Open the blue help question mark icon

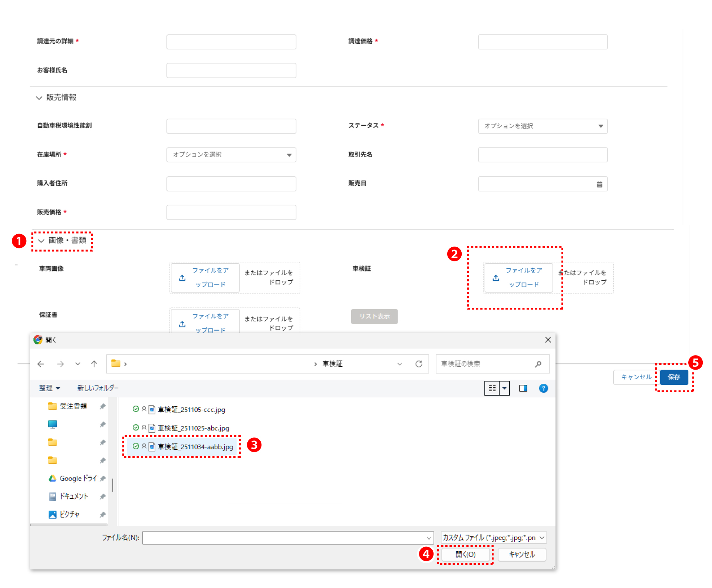pyautogui.click(x=543, y=388)
